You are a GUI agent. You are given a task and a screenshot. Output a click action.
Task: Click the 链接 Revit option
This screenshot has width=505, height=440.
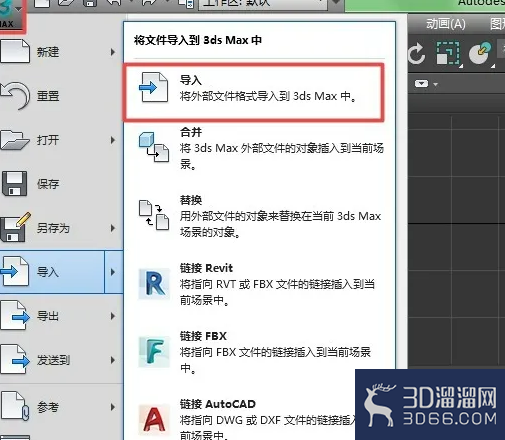click(260, 284)
